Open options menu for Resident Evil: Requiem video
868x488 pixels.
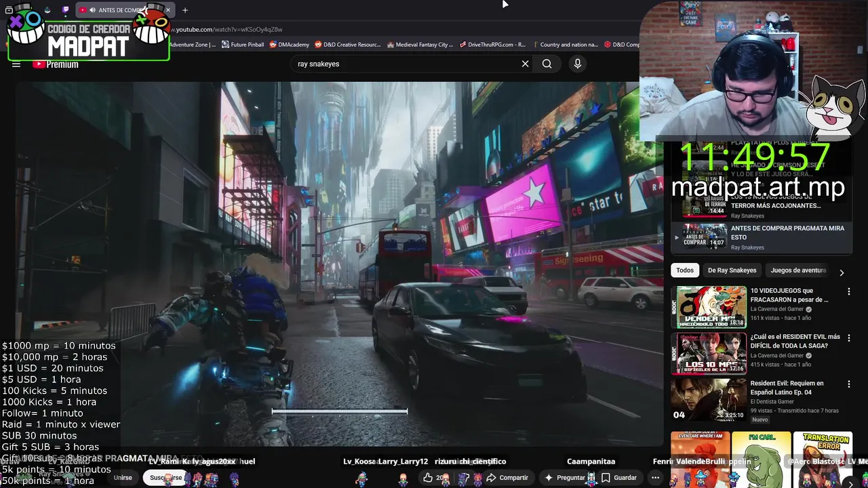(x=848, y=384)
